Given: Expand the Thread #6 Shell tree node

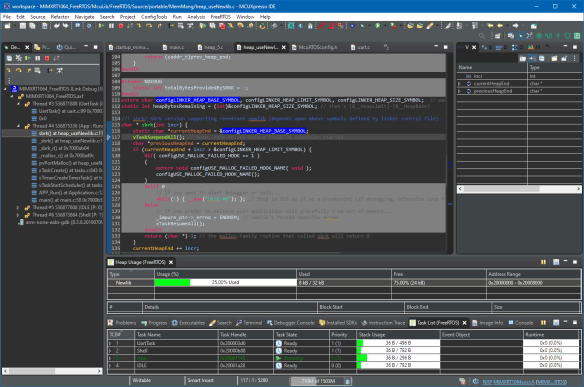Looking at the screenshot, I should [18, 215].
